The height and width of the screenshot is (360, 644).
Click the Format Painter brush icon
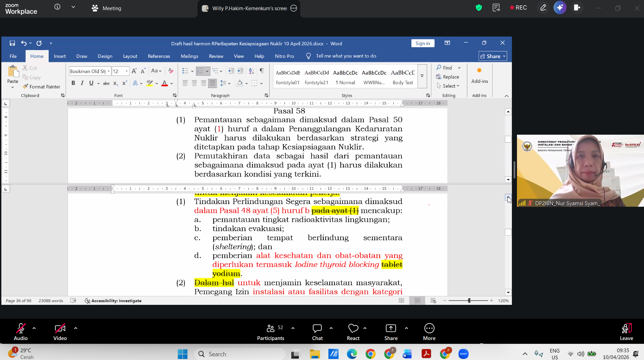25,87
